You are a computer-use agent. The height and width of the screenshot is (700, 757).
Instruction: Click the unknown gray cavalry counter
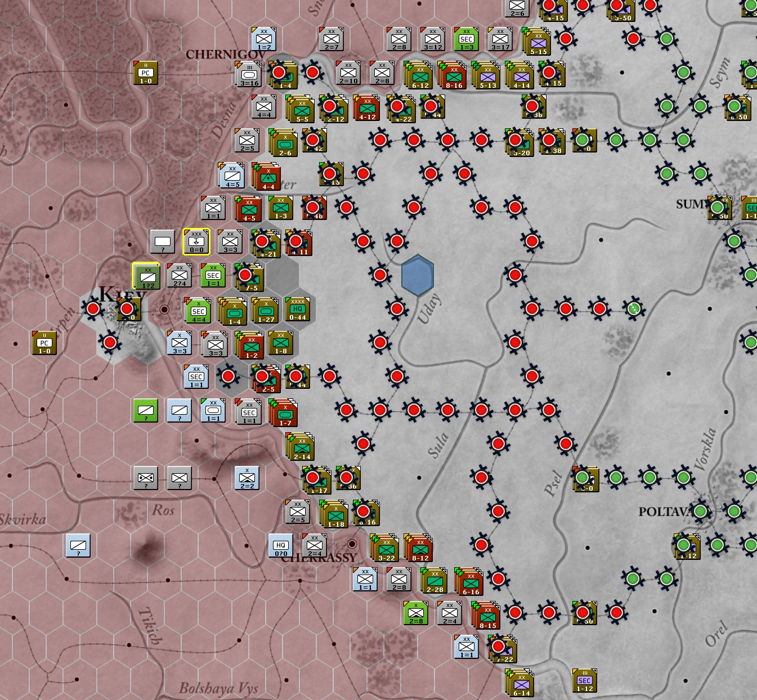pos(146,478)
